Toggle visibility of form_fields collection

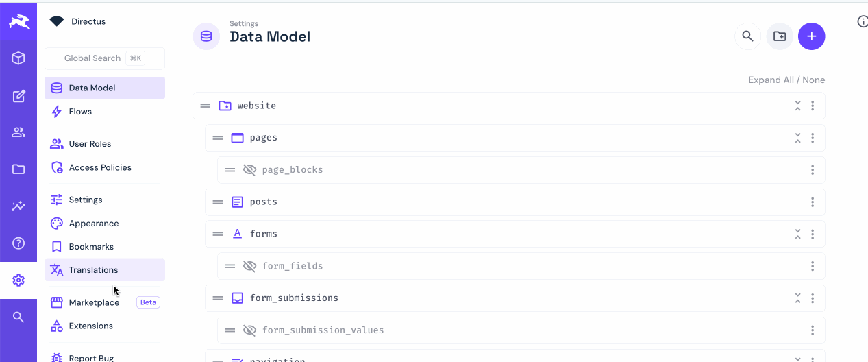(249, 266)
